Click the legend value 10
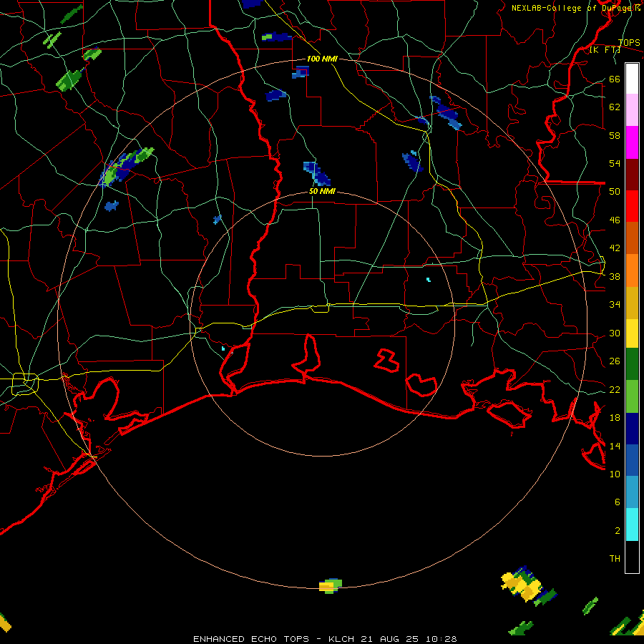 (x=615, y=474)
